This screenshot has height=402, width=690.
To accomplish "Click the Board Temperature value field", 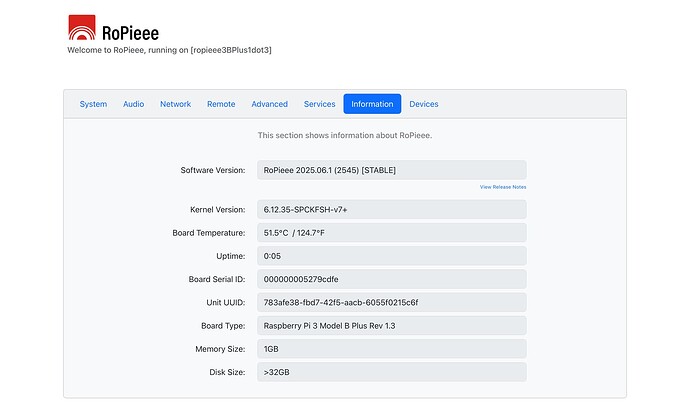I will [392, 233].
